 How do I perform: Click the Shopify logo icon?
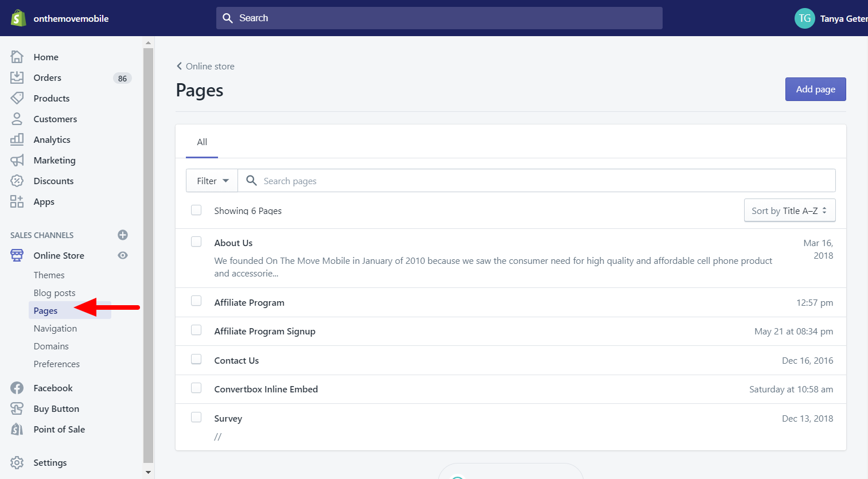18,18
